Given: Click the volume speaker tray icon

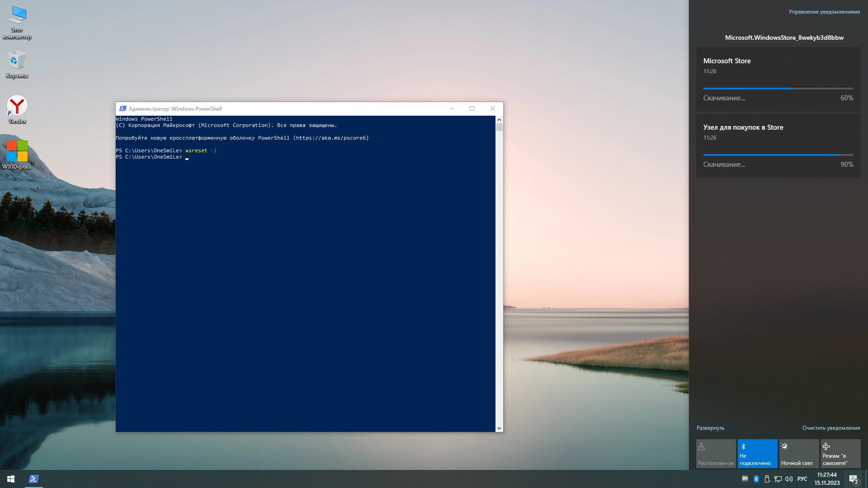Looking at the screenshot, I should [x=789, y=479].
